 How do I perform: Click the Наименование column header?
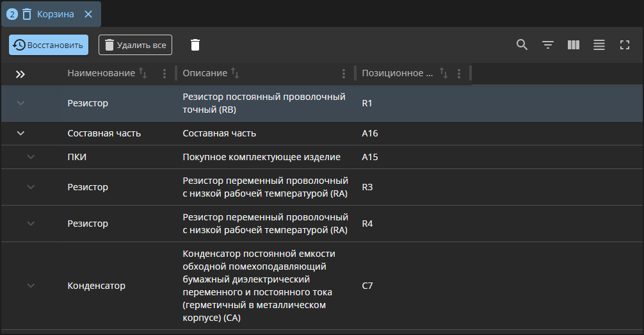click(x=101, y=73)
